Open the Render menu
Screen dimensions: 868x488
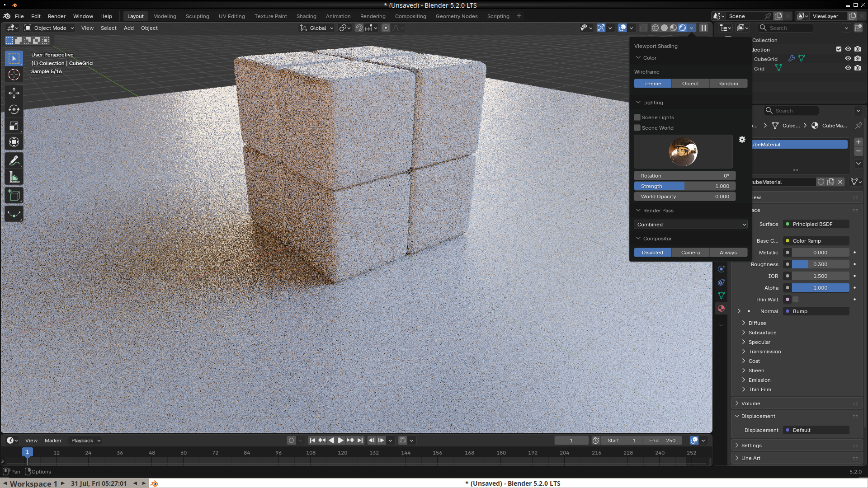pos(57,16)
